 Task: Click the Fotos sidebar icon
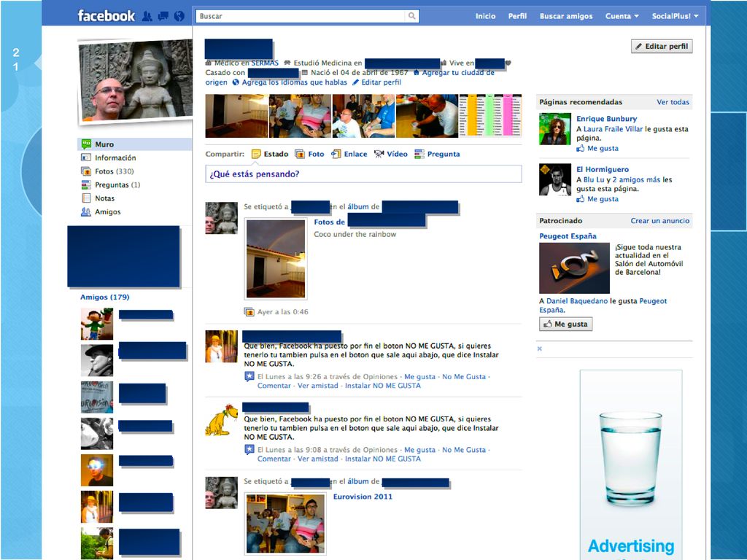86,171
